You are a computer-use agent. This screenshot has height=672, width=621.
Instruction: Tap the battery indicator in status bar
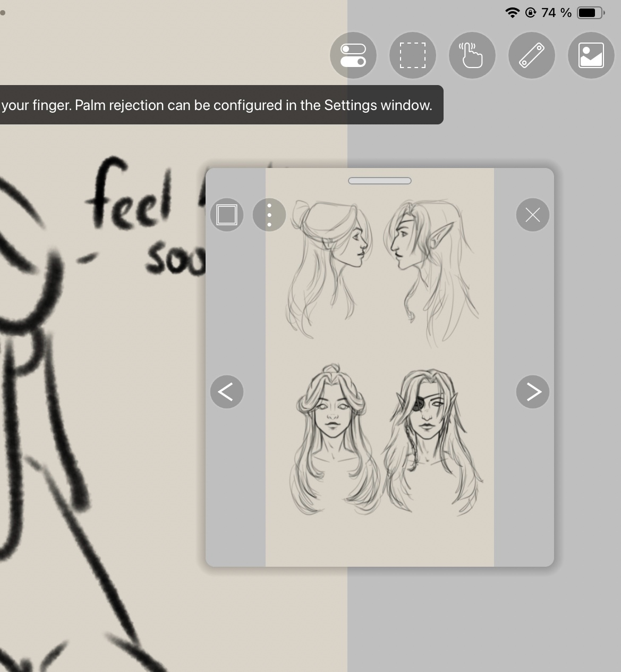pyautogui.click(x=590, y=13)
